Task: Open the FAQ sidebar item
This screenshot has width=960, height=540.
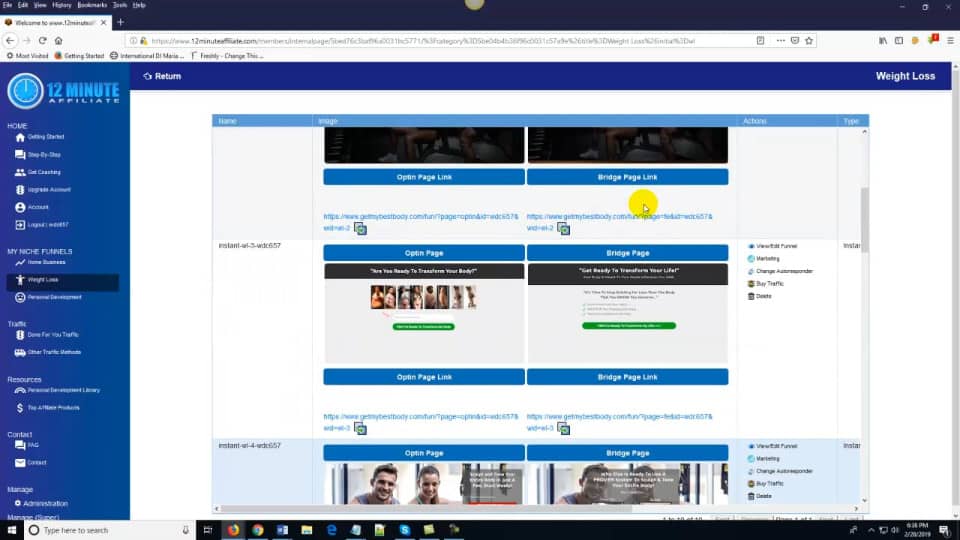Action: (27, 445)
